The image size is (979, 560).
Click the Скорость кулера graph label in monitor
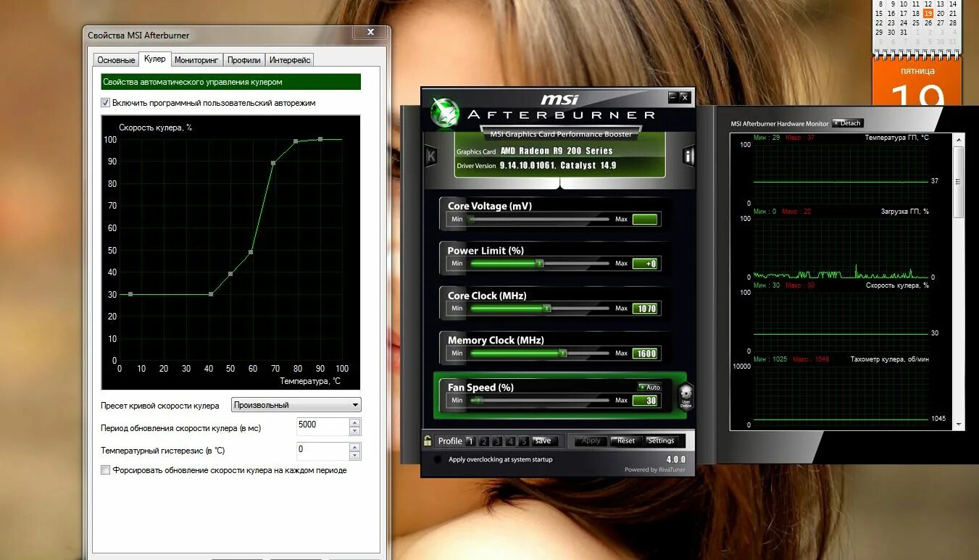tap(897, 285)
